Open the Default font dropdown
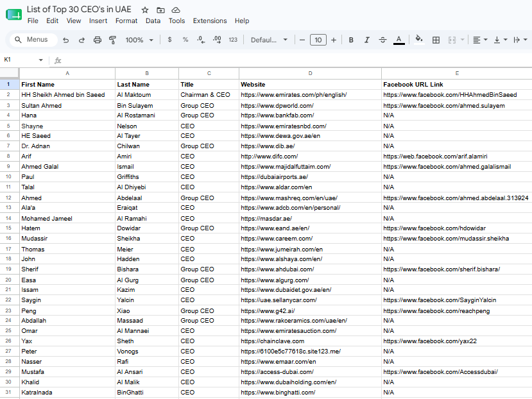532x399 pixels. click(x=269, y=40)
